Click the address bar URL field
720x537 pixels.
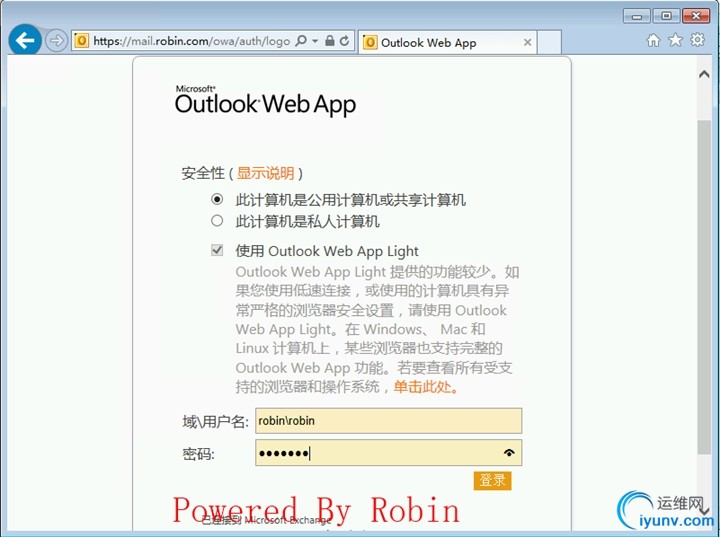point(191,41)
